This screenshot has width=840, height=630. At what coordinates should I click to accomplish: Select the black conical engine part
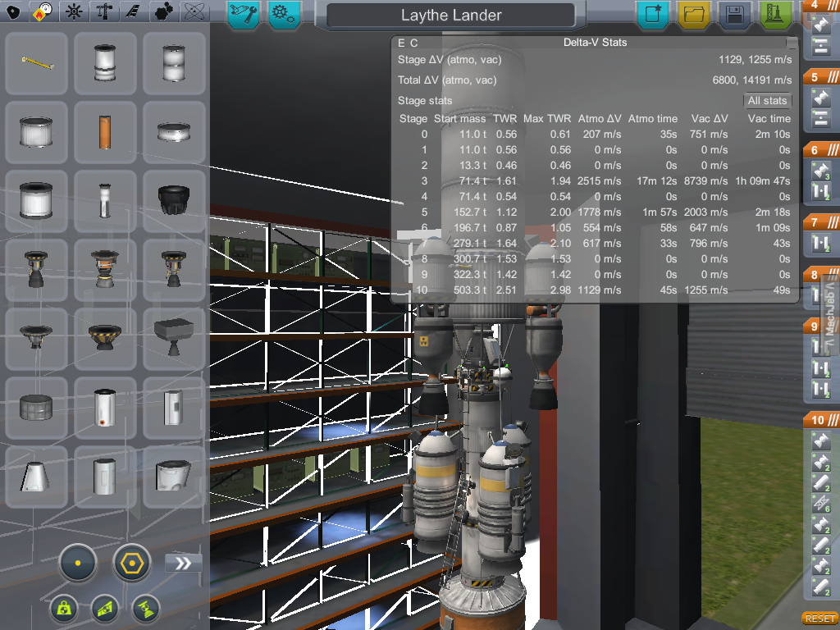point(174,202)
